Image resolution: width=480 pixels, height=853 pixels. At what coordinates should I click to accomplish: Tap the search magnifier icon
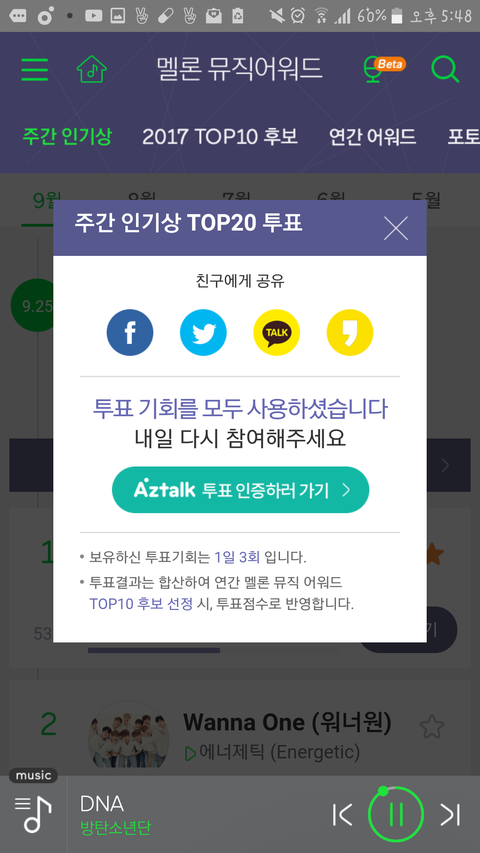pos(445,69)
